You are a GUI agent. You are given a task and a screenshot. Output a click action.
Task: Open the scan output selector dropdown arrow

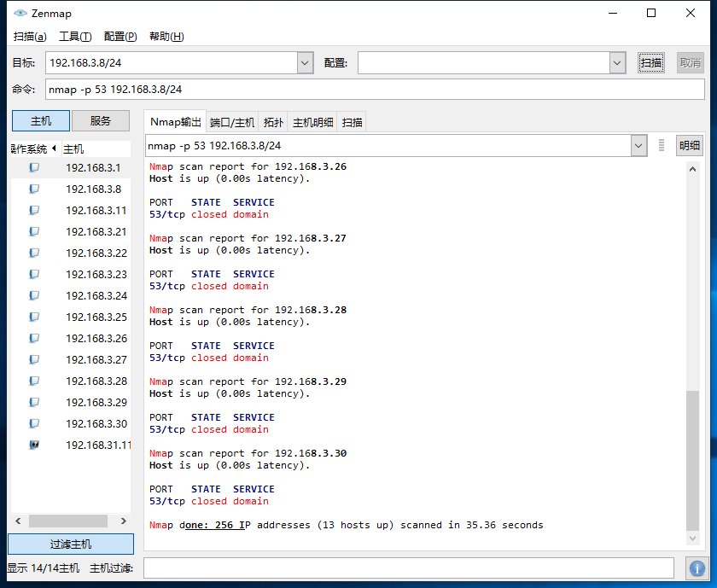pos(638,146)
